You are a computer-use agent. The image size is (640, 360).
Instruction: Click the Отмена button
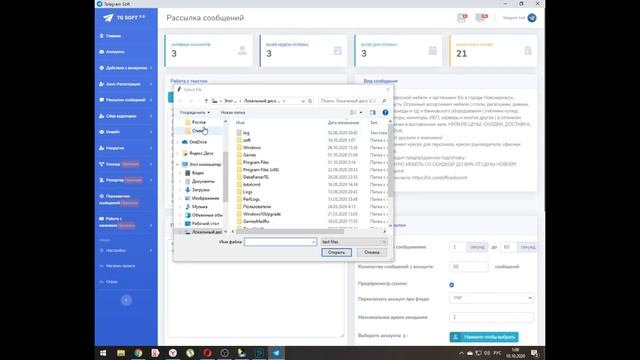pos(372,253)
